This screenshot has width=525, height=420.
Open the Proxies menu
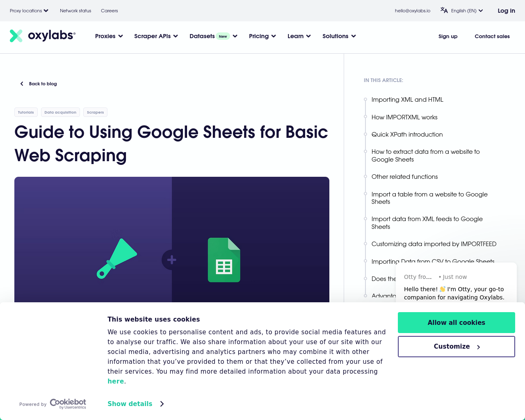point(109,36)
